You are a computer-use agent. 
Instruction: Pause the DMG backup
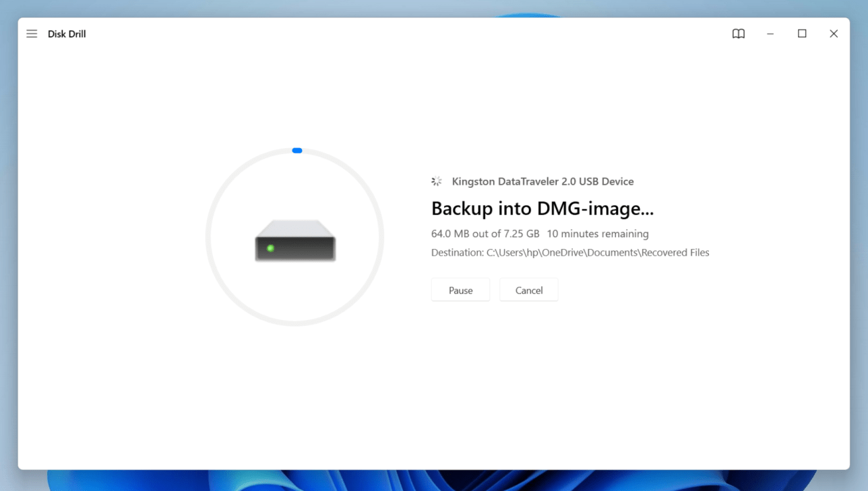pyautogui.click(x=460, y=290)
